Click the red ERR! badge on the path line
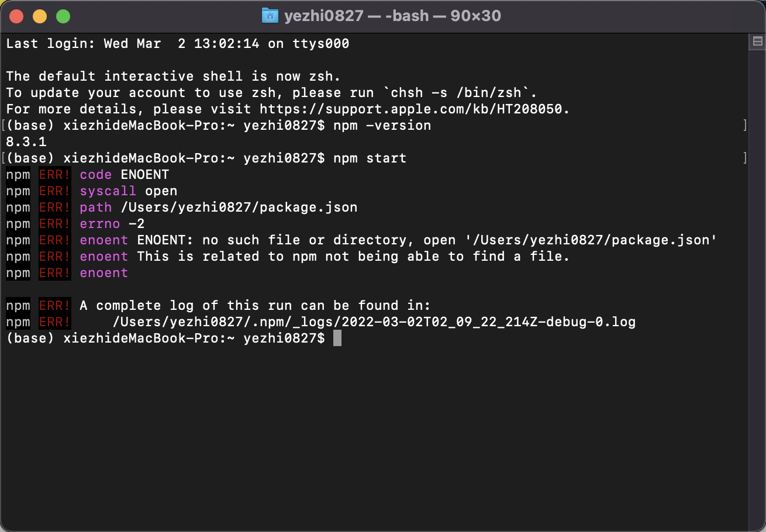 coord(55,207)
